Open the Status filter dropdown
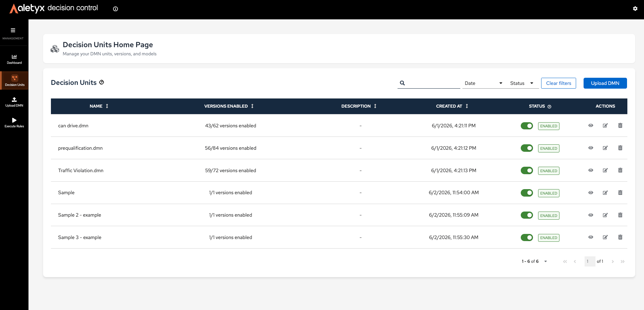 pyautogui.click(x=522, y=83)
